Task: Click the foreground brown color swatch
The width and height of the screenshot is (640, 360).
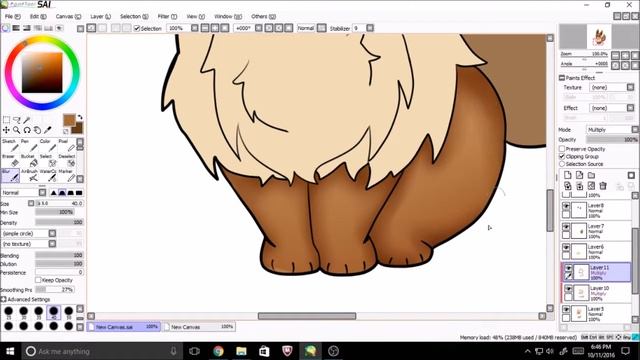Action: [x=69, y=120]
